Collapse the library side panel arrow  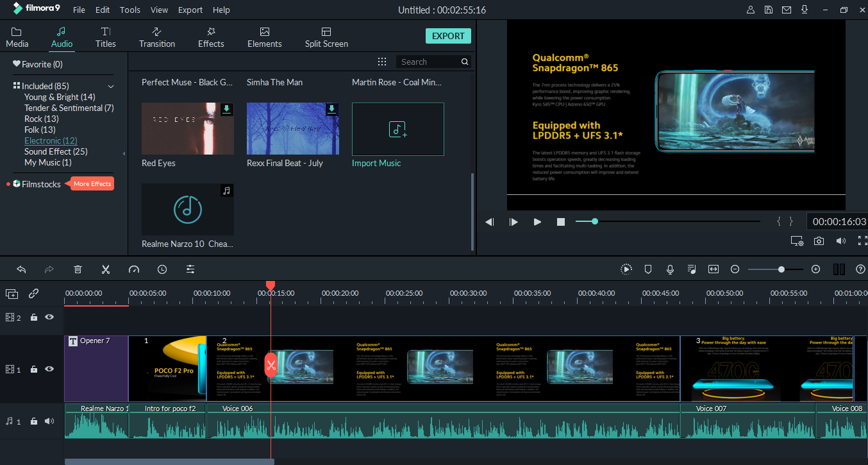pyautogui.click(x=124, y=153)
